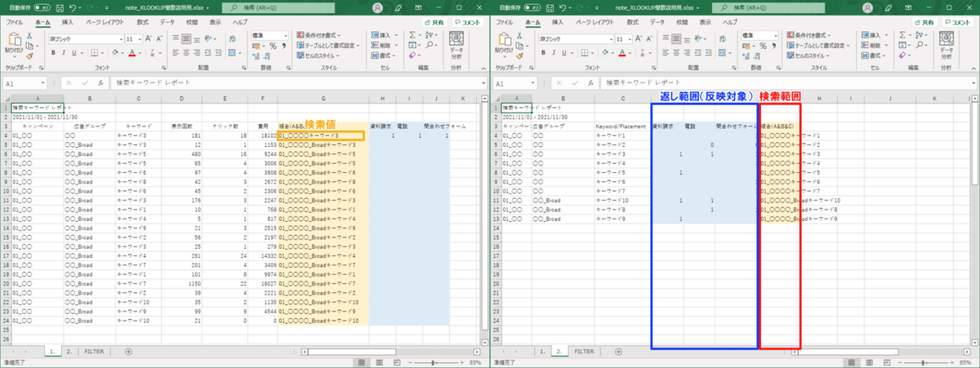Viewport: 980px width, 368px height.
Task: Click データ分析 icon in right window
Action: 947,46
